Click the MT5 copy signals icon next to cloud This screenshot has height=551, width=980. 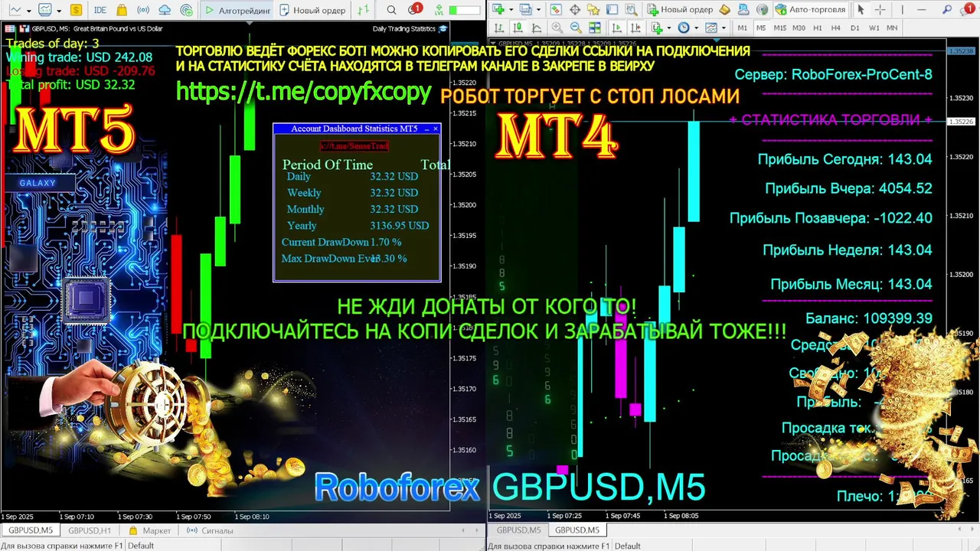click(187, 11)
